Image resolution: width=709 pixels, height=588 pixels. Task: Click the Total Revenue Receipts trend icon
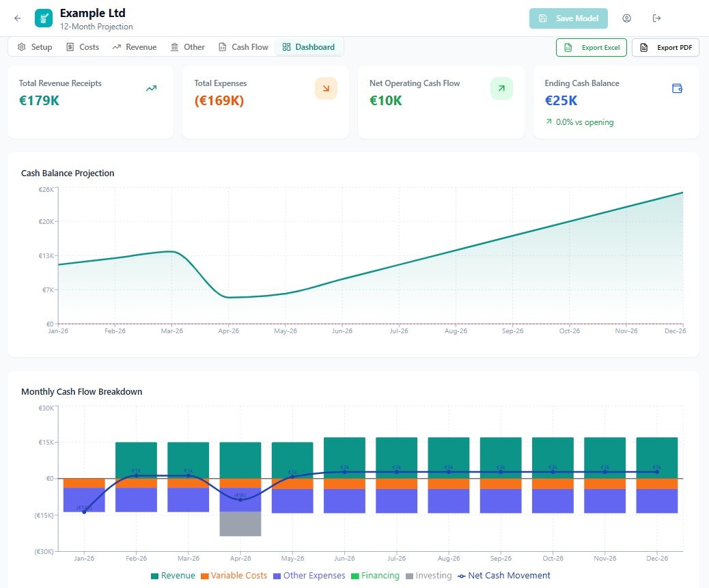[151, 89]
